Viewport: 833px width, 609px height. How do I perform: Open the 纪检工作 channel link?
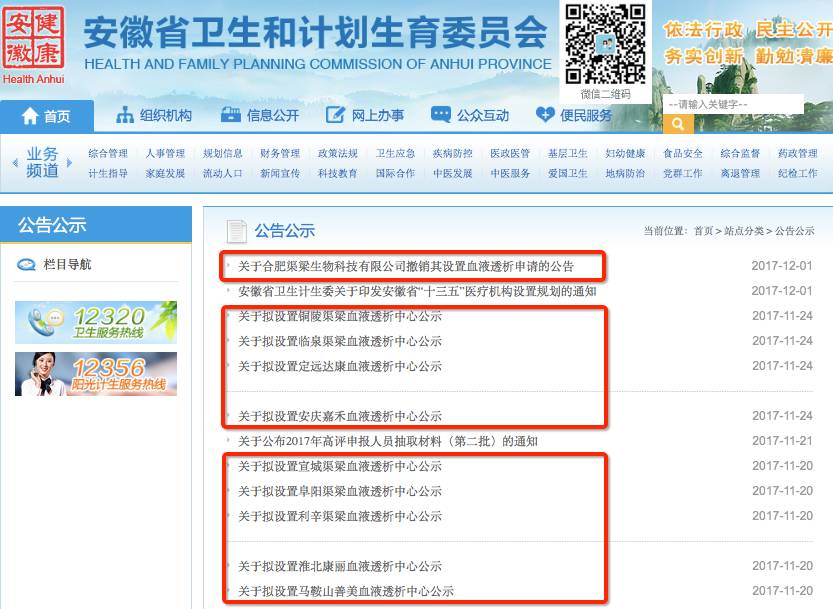(x=797, y=173)
